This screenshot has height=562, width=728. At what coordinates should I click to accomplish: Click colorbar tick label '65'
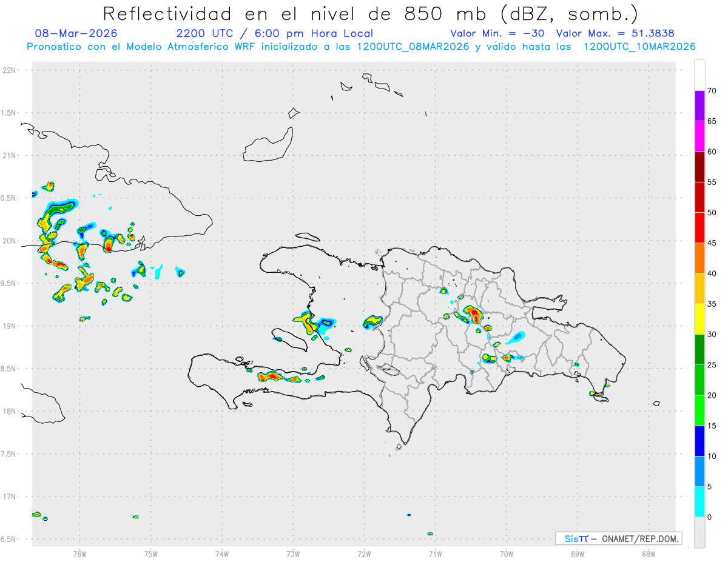click(x=712, y=121)
